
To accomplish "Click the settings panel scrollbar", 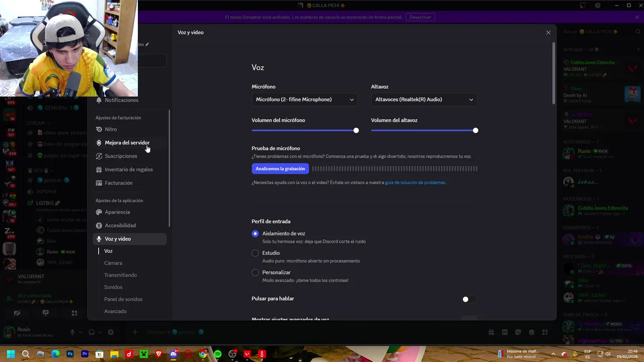I will point(554,73).
